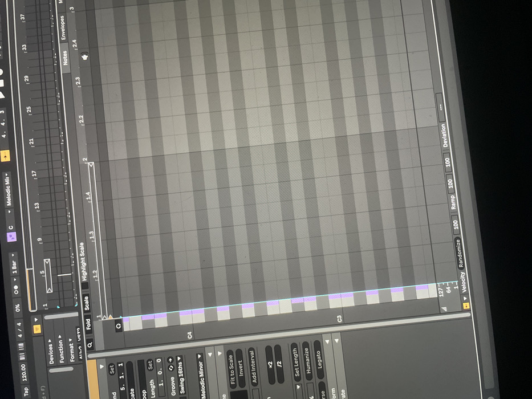532x399 pixels.
Task: Click the clip loop end marker near bar 2
Action: (91, 165)
